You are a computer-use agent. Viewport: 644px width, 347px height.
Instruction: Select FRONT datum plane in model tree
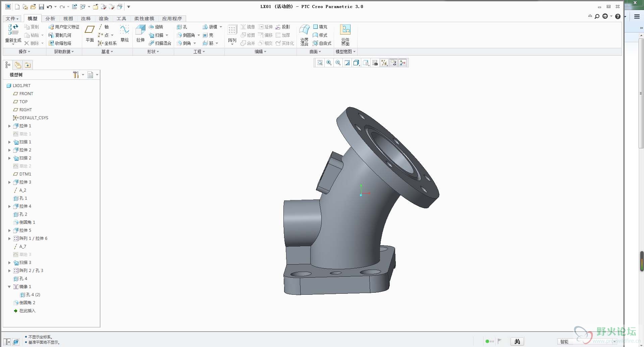(x=23, y=94)
